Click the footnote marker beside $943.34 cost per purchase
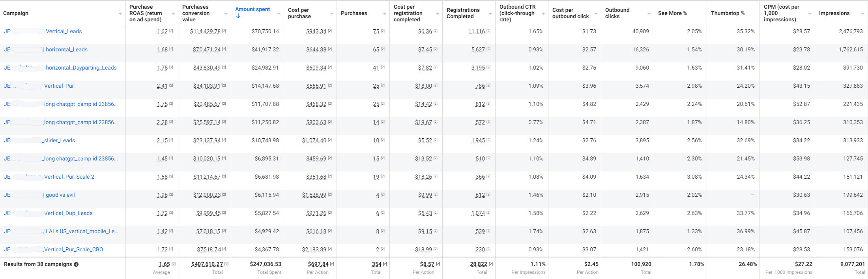This screenshot has height=279, width=868. pyautogui.click(x=330, y=31)
